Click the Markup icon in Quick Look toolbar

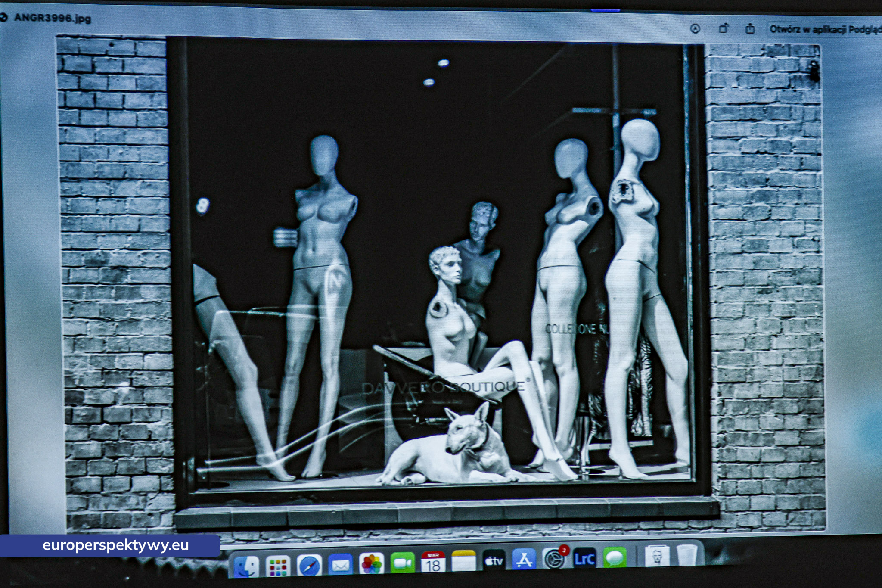point(695,29)
